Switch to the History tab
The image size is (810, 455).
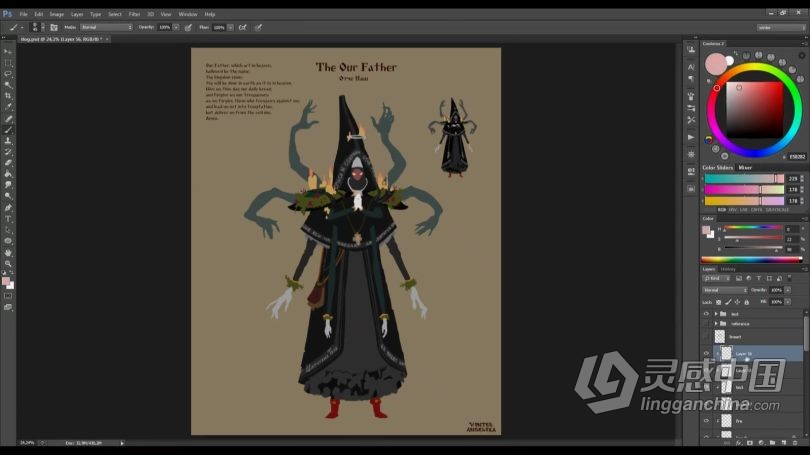pos(728,269)
